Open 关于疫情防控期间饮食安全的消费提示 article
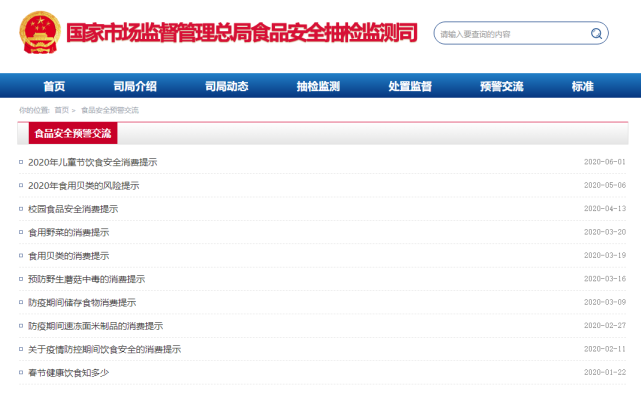 [105, 349]
